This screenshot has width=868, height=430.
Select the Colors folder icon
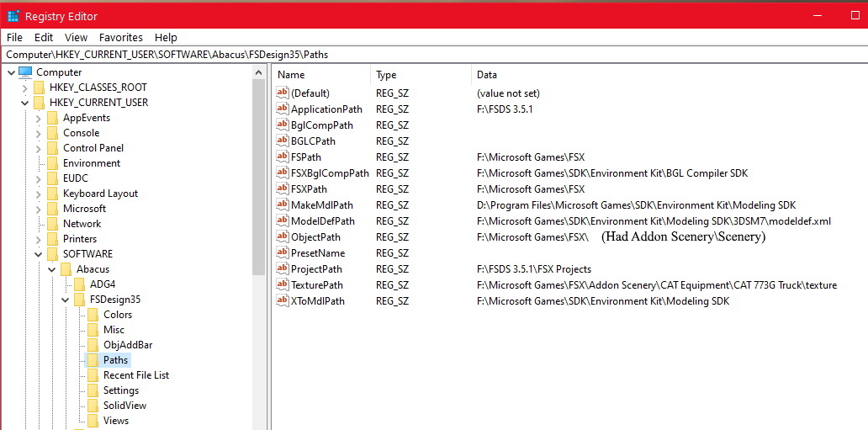point(93,315)
